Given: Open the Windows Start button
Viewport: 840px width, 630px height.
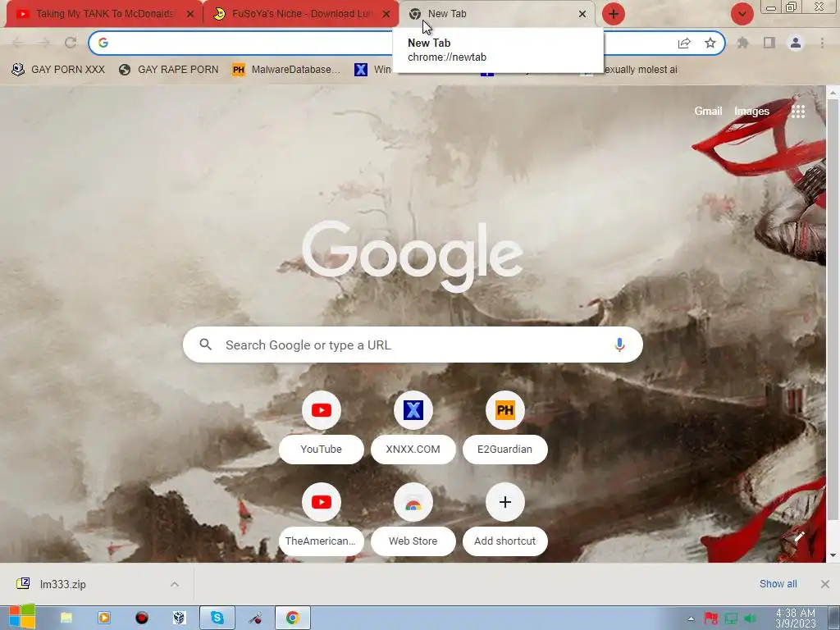Looking at the screenshot, I should (x=22, y=617).
